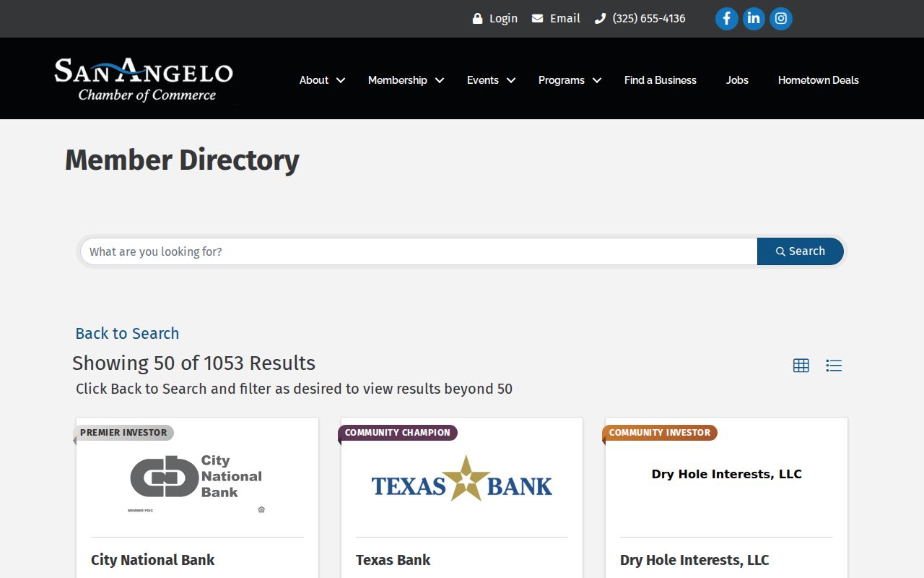Click the lock Login icon
This screenshot has width=924, height=578.
coord(477,19)
